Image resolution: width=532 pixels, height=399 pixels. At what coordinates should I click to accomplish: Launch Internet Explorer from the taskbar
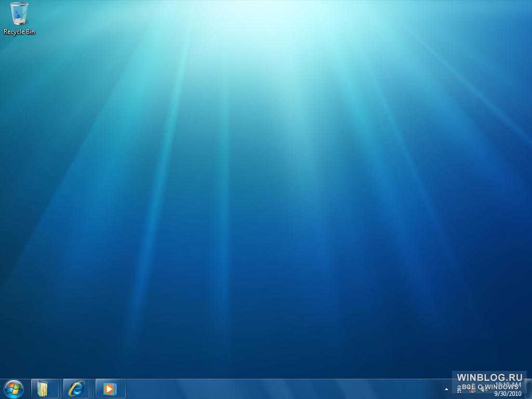click(x=77, y=389)
